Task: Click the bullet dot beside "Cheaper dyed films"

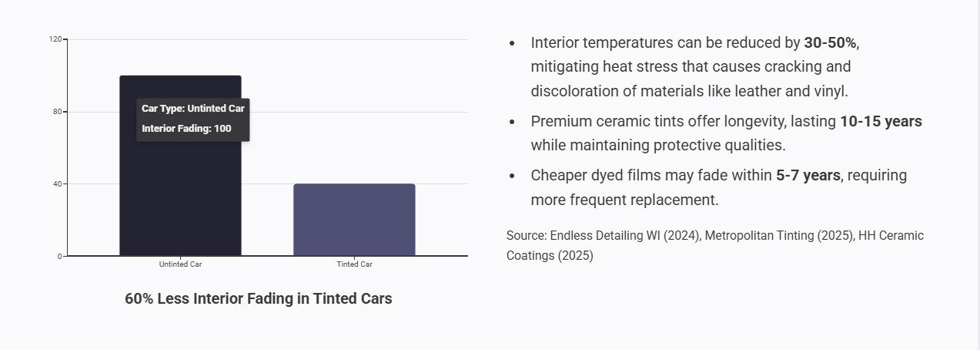Action: click(x=512, y=177)
